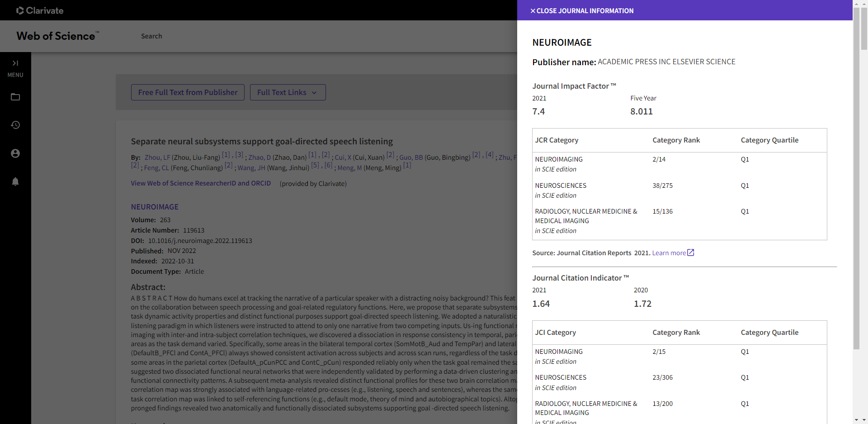Screen dimensions: 868x424
Task: Open author link Guo, BB
Action: point(411,157)
